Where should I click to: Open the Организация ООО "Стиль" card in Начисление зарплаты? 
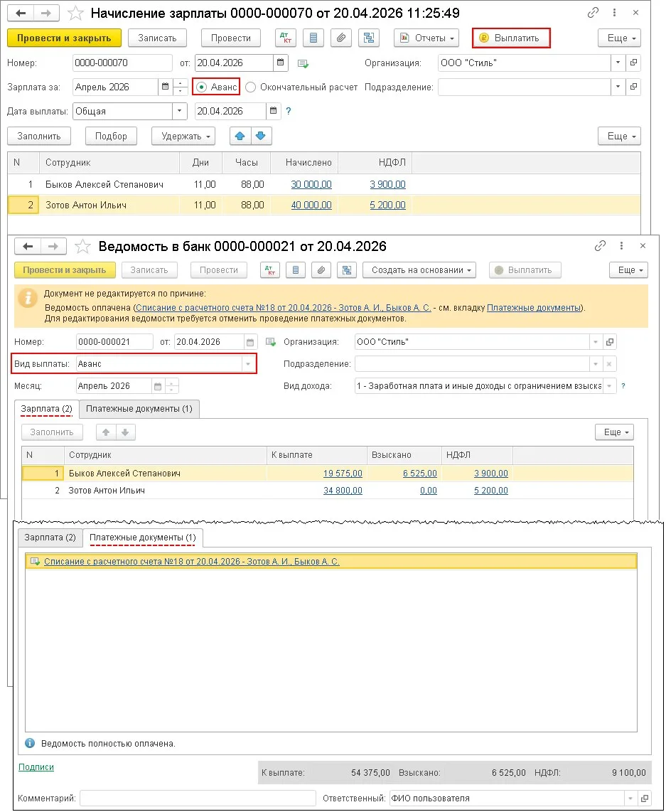pyautogui.click(x=633, y=63)
